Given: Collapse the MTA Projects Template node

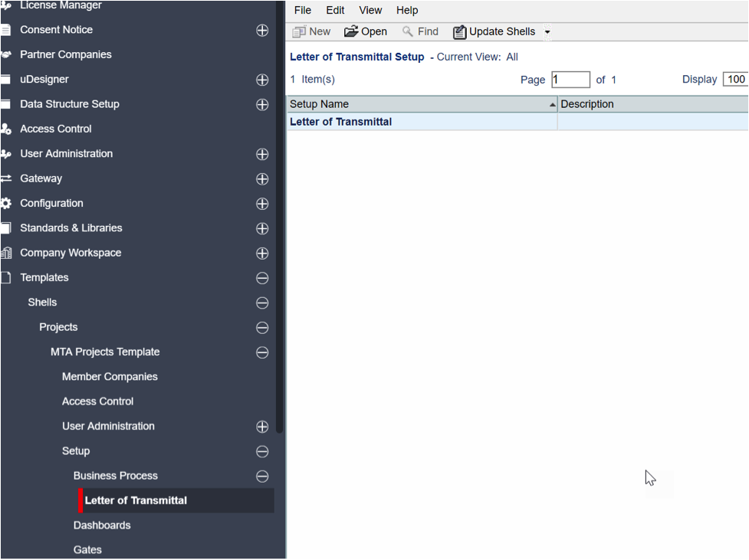Looking at the screenshot, I should click(262, 353).
